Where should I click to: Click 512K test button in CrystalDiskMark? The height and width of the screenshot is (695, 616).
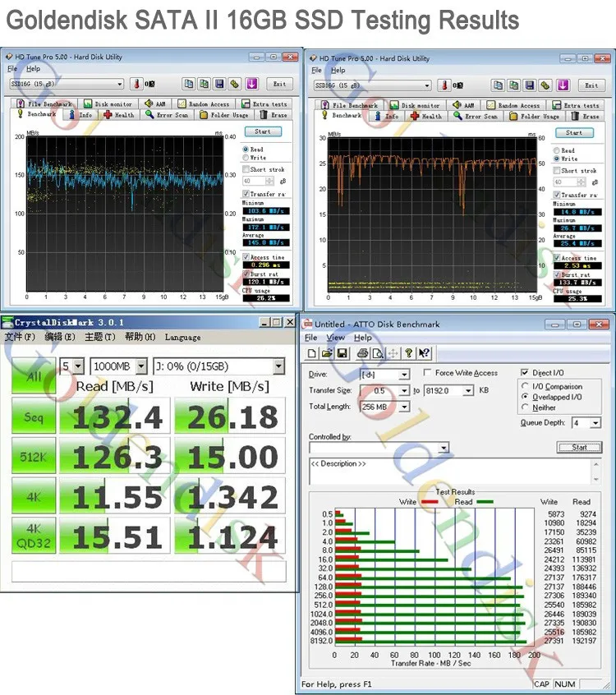34,456
